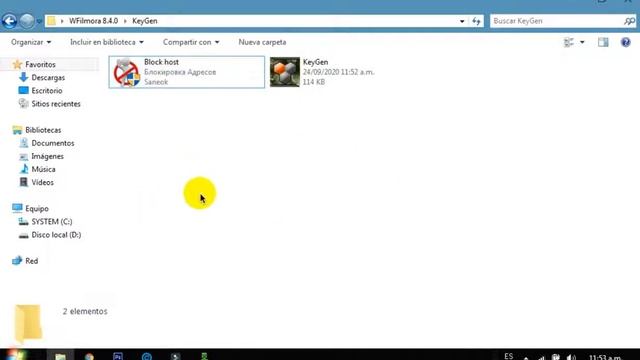The image size is (640, 360).
Task: Open Vídeos library
Action: tap(42, 182)
